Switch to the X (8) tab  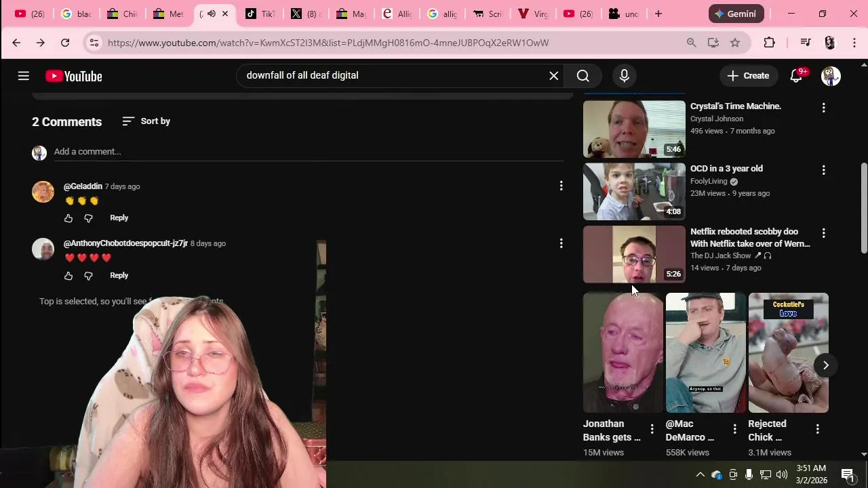tap(306, 14)
